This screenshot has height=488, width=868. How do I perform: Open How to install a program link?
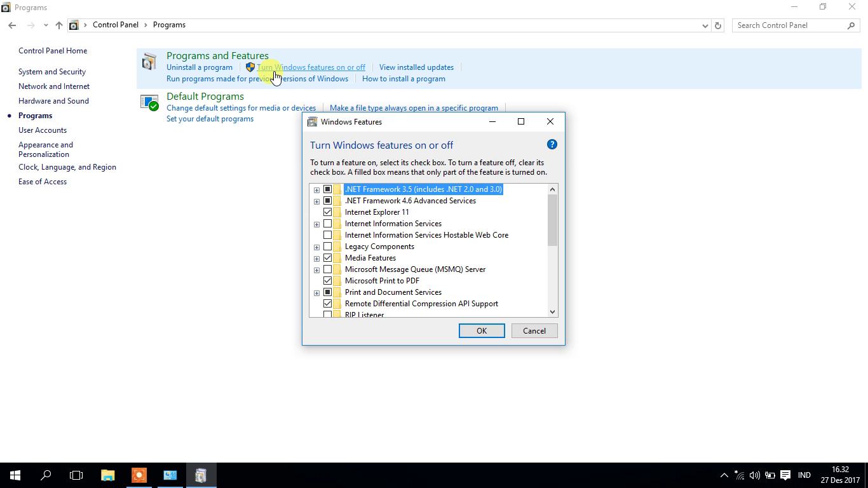click(x=403, y=79)
